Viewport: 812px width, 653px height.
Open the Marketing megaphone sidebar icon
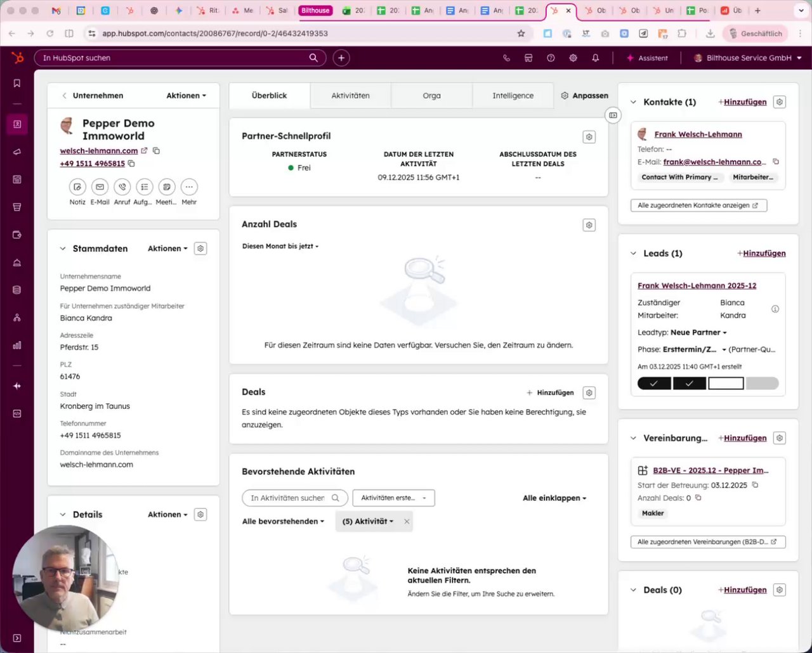click(x=17, y=152)
